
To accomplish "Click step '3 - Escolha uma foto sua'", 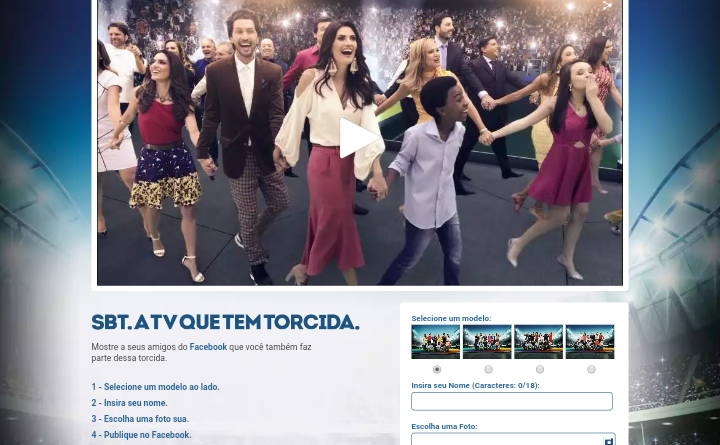I will [140, 419].
